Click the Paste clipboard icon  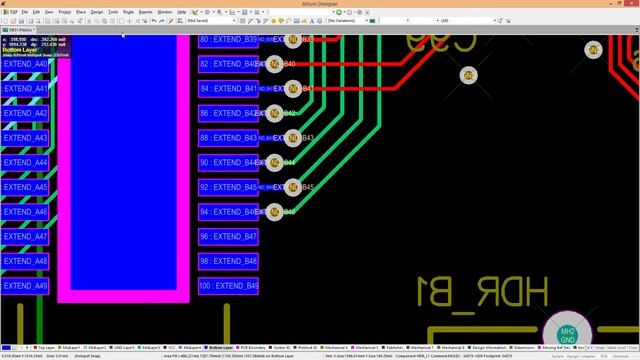104,20
